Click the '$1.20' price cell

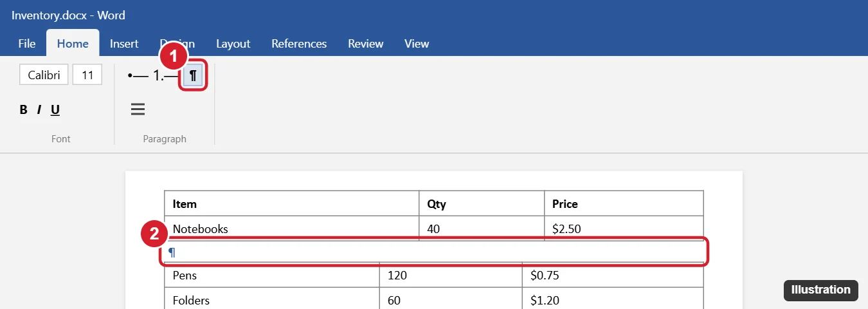tap(613, 299)
